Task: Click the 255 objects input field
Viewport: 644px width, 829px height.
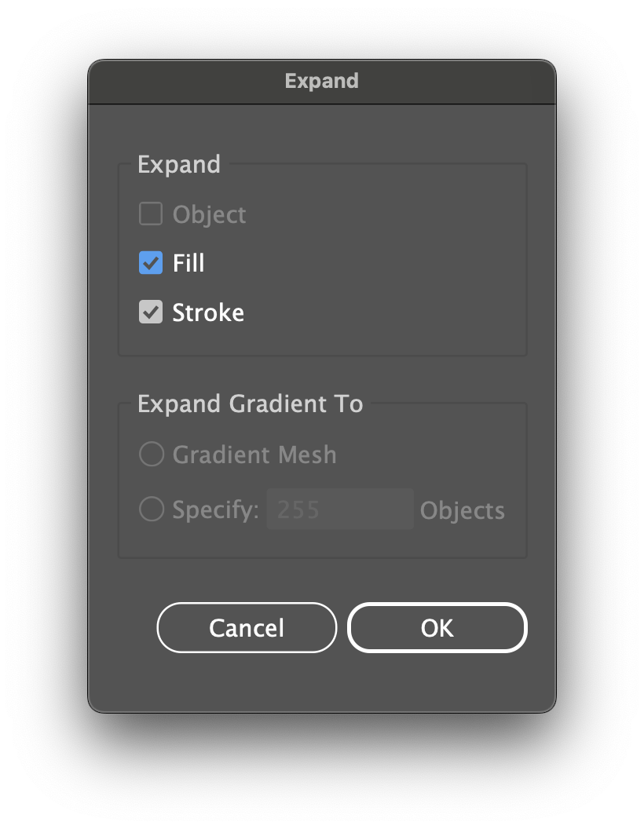Action: tap(339, 510)
